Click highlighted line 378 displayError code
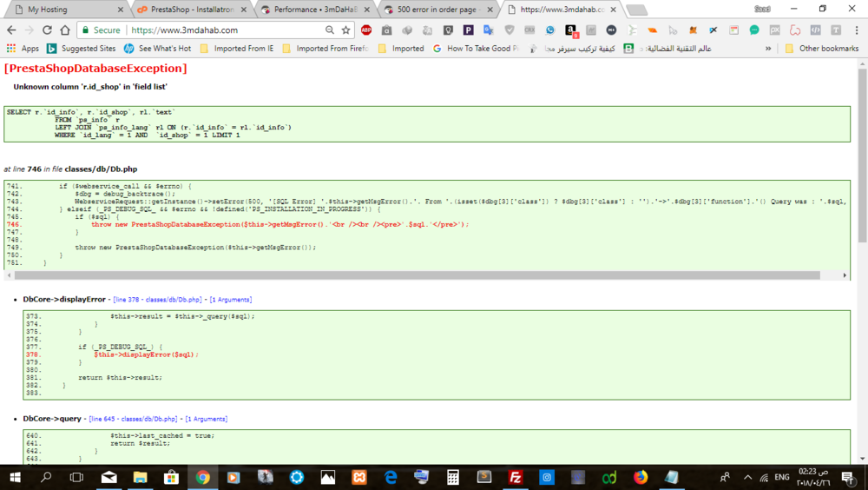The height and width of the screenshot is (490, 868). tap(146, 354)
